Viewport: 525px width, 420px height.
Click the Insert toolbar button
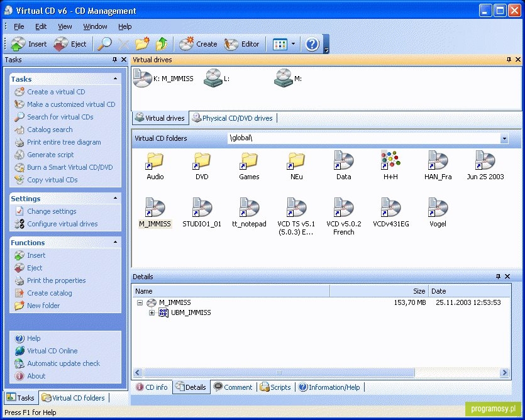(29, 44)
